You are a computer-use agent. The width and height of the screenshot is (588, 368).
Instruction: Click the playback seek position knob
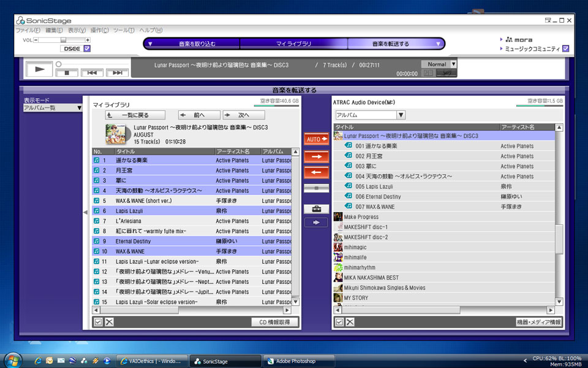[x=59, y=64]
